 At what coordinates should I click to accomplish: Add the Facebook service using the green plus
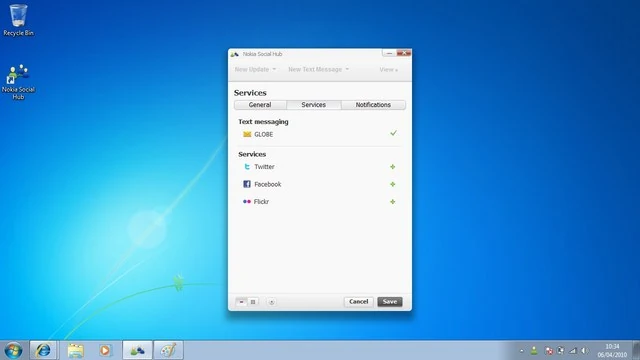click(x=393, y=184)
